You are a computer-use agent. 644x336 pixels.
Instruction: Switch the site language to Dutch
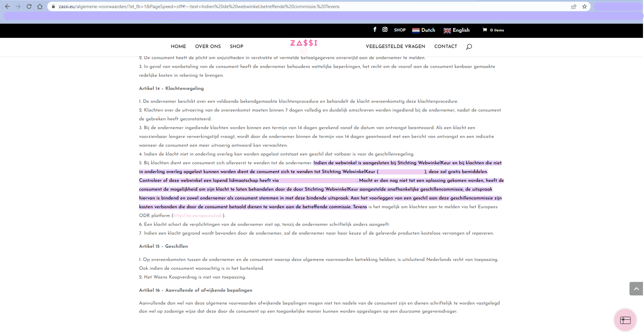coord(424,30)
